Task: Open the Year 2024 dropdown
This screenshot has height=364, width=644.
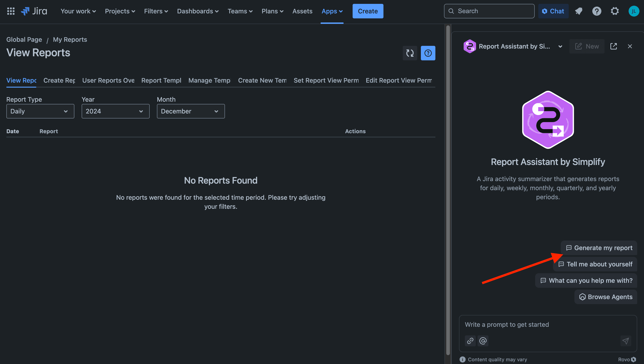Action: pyautogui.click(x=115, y=111)
